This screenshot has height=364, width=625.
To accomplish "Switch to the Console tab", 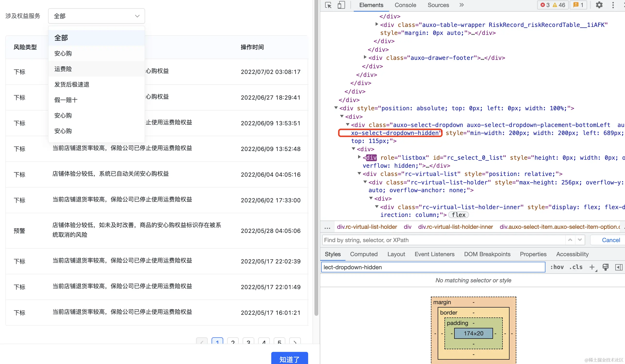I will point(405,5).
